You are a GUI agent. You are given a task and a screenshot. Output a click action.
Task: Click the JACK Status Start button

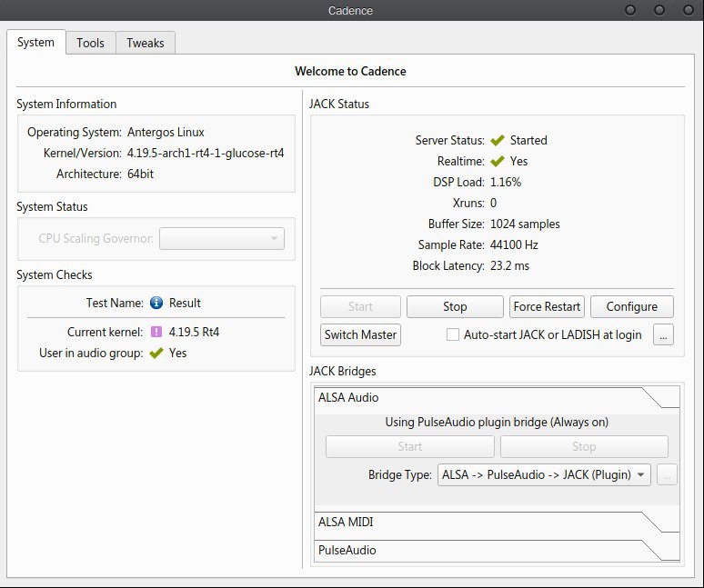click(360, 307)
